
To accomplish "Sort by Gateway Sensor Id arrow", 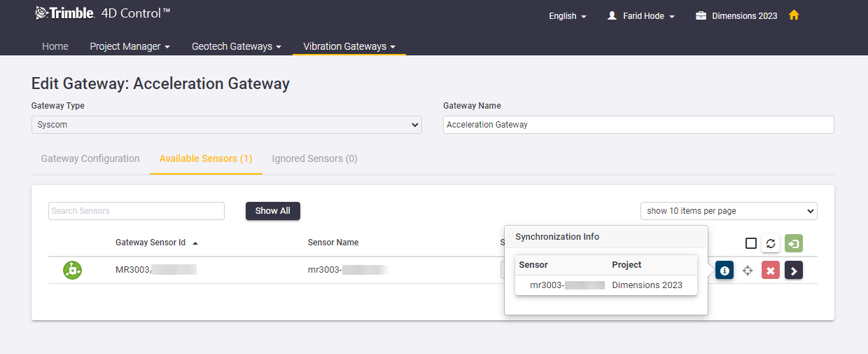I will [195, 243].
